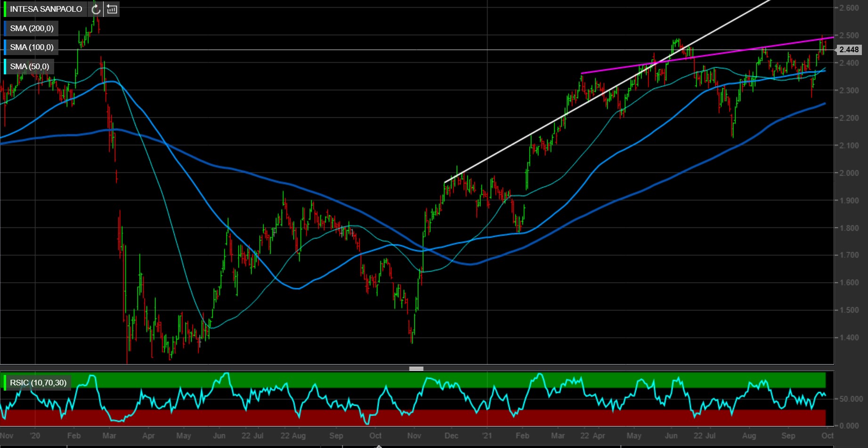The image size is (868, 448).
Task: Select the white ascending trend line
Action: 608,91
